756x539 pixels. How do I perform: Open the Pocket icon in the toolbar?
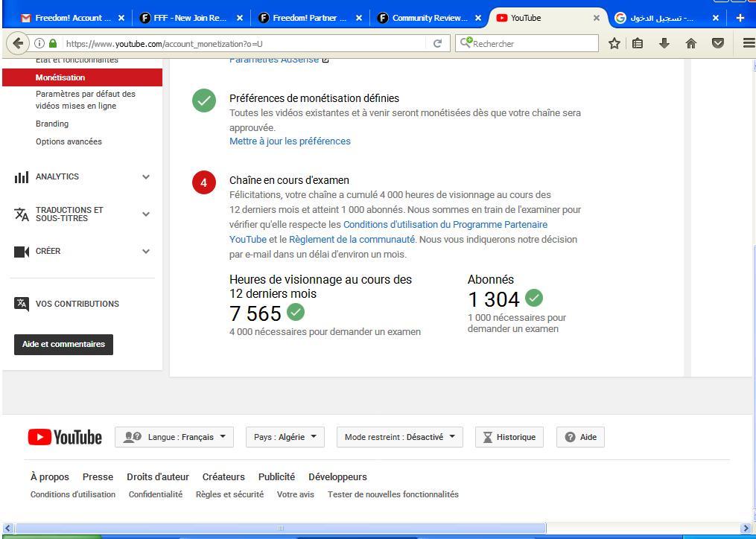718,43
